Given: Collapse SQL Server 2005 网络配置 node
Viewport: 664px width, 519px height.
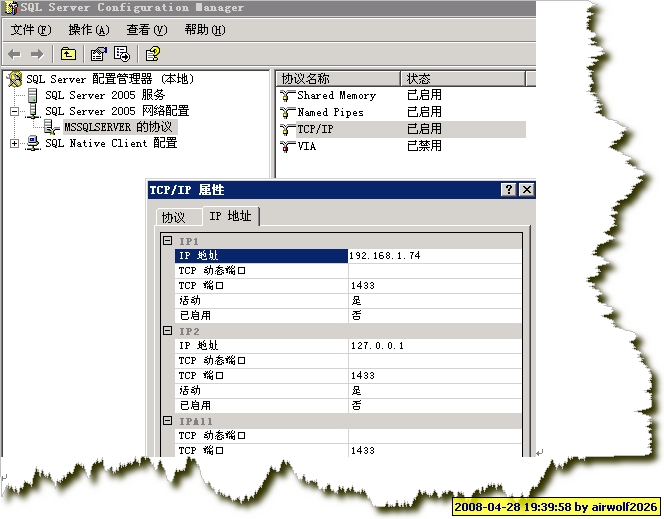Looking at the screenshot, I should [x=14, y=111].
